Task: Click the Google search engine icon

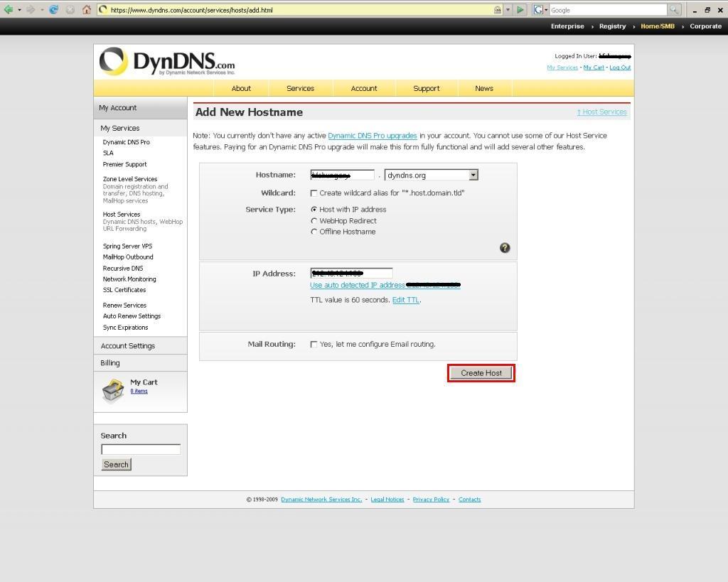Action: point(538,9)
